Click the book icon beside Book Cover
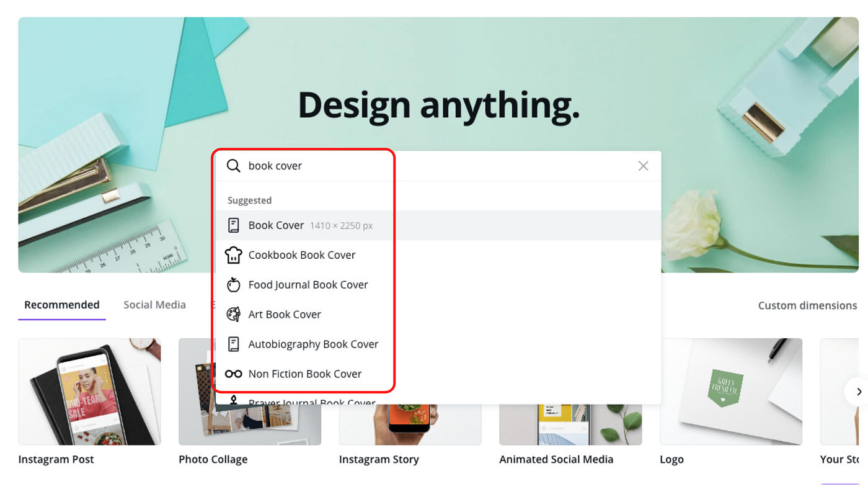 click(x=233, y=225)
